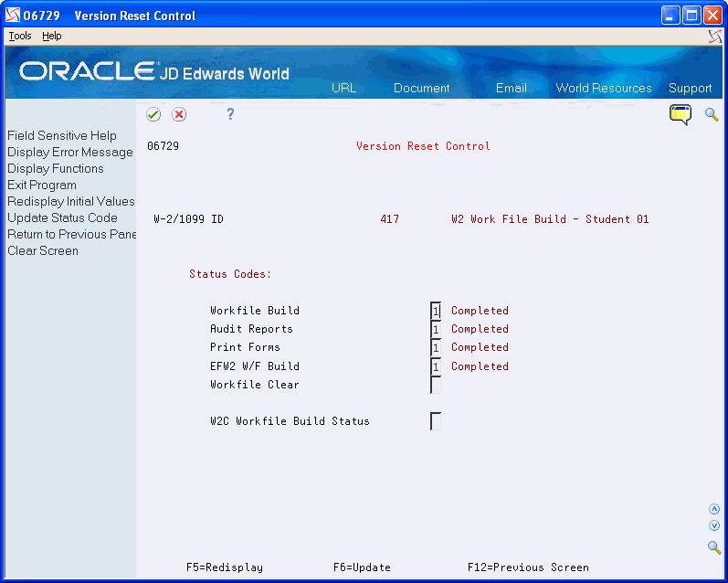Choose Exit Program in sidebar
The image size is (728, 583).
coord(42,185)
